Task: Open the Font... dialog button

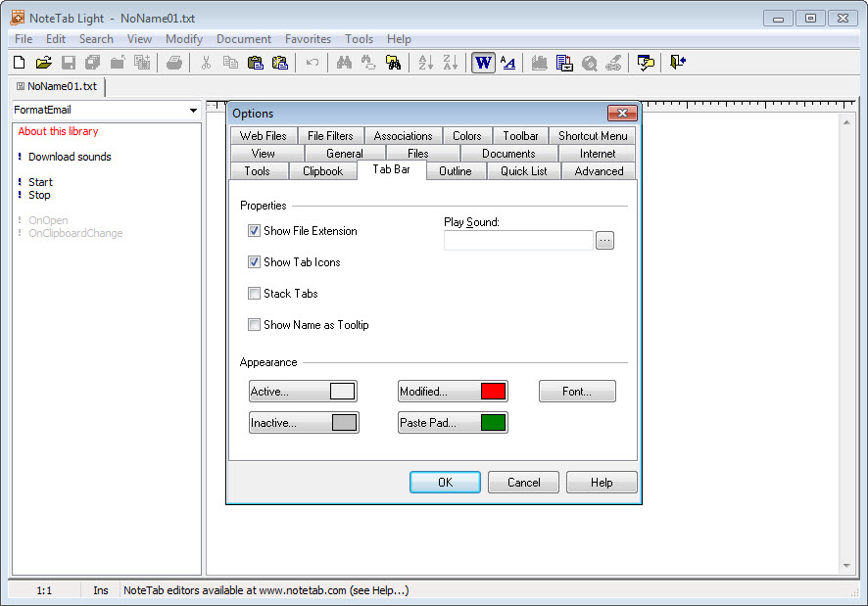Action: (577, 392)
